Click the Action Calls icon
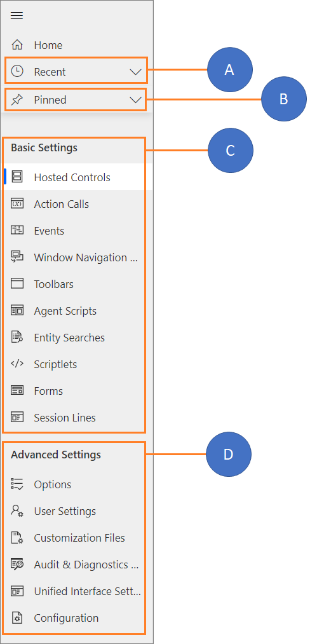Screen dimensions: 310x644 [x=17, y=203]
